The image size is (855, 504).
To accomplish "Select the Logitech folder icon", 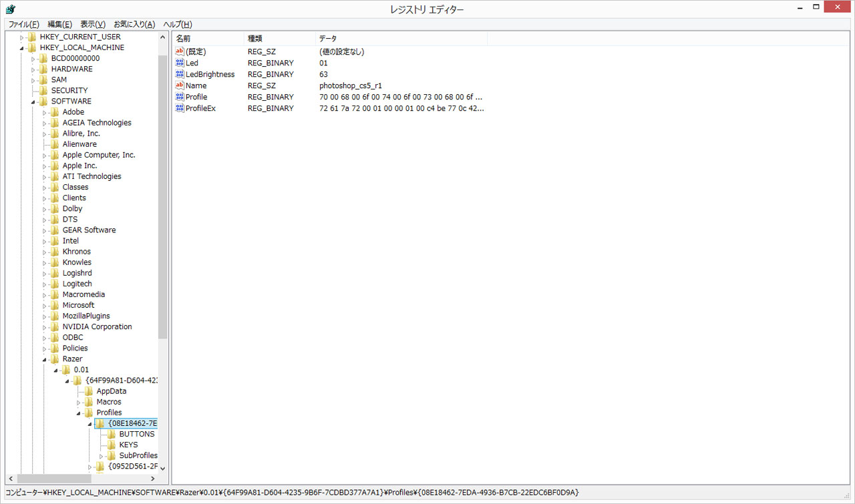I will pyautogui.click(x=55, y=284).
